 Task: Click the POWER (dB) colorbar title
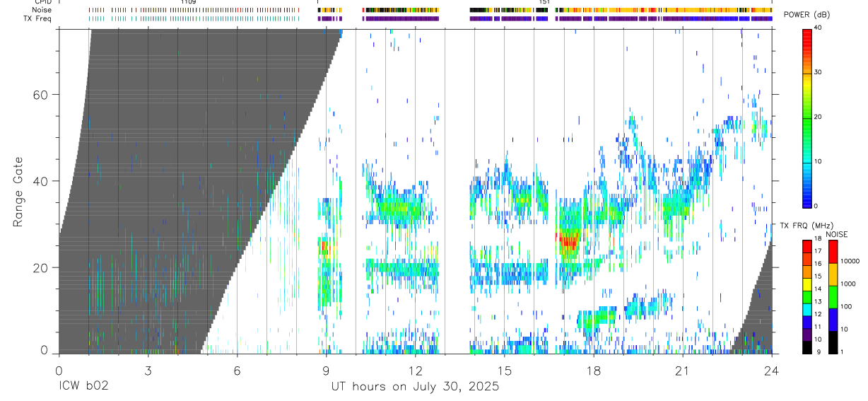[807, 15]
